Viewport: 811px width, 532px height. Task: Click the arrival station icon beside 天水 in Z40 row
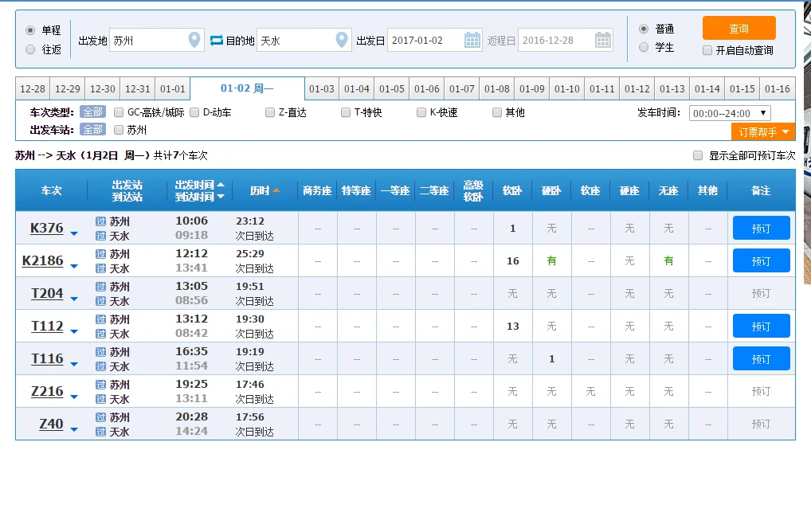tap(100, 432)
